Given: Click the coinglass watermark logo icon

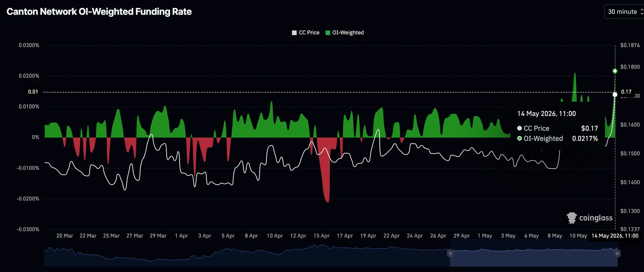Looking at the screenshot, I should (x=572, y=218).
